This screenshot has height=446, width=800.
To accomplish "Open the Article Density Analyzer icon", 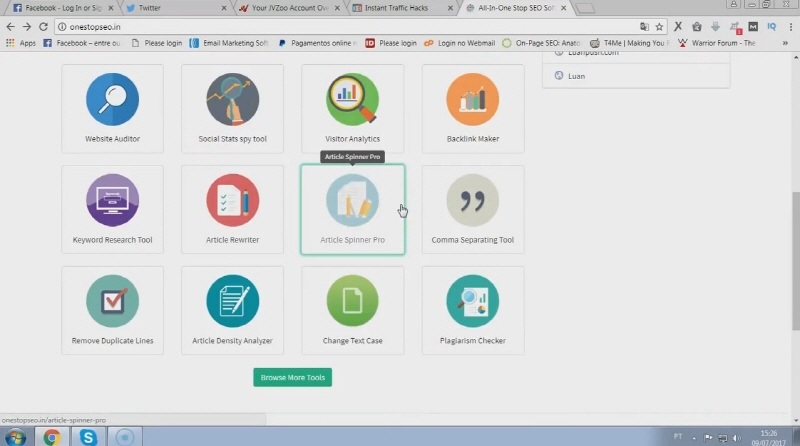I will [x=233, y=301].
